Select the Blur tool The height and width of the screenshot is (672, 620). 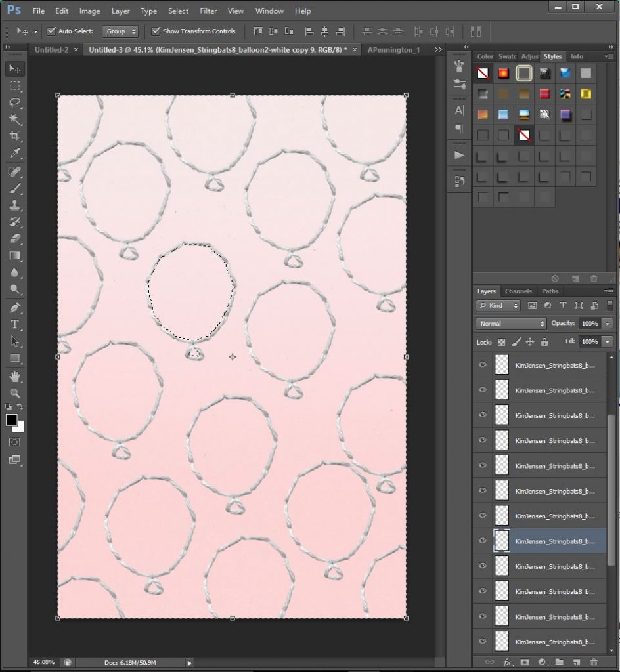click(x=14, y=272)
